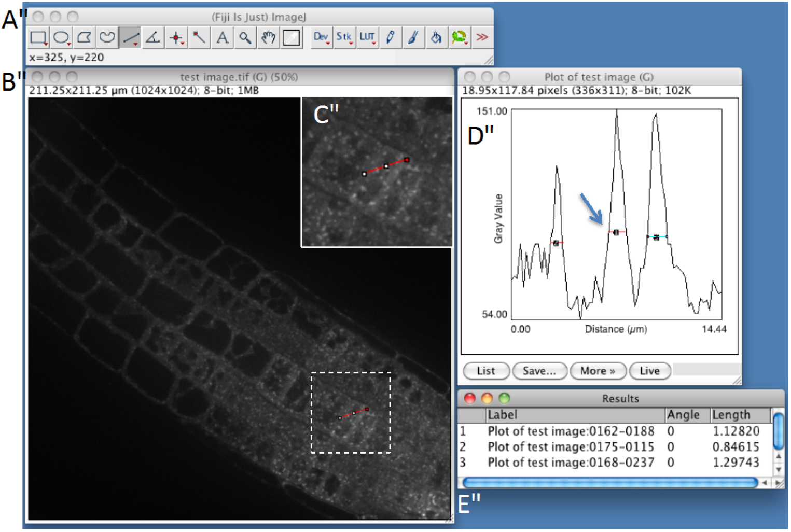Select the Hand scrolling tool
Screen dimensions: 791x532
268,37
